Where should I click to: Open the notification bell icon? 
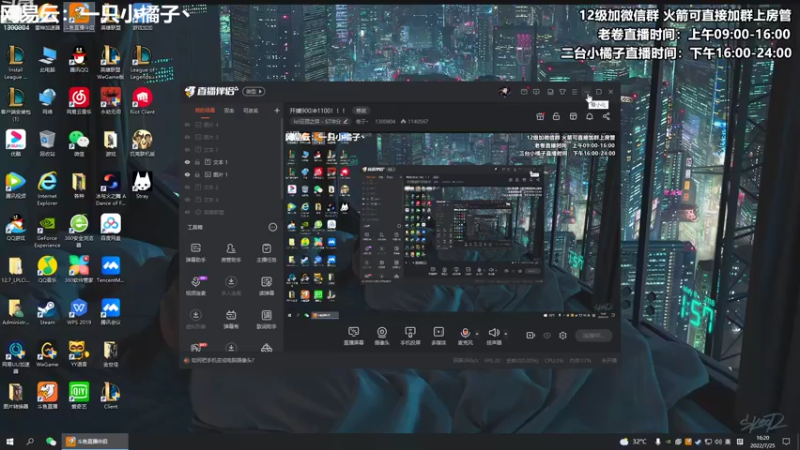click(x=589, y=116)
